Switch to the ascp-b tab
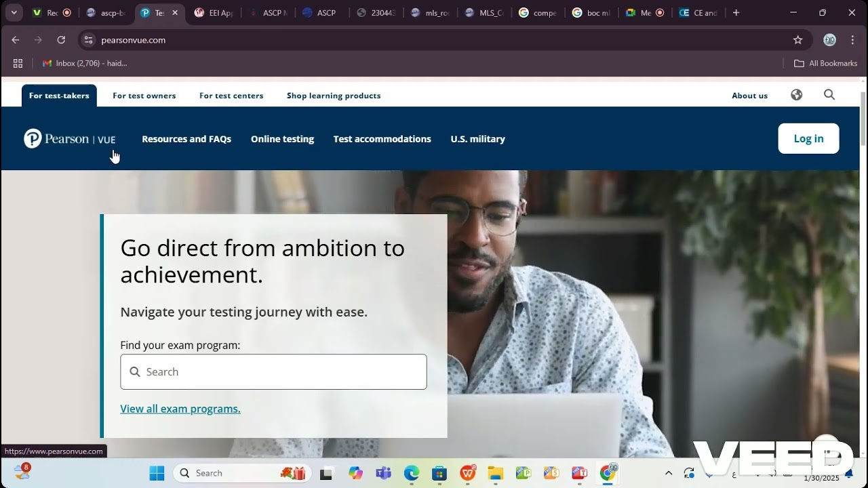The width and height of the screenshot is (868, 488). (106, 12)
